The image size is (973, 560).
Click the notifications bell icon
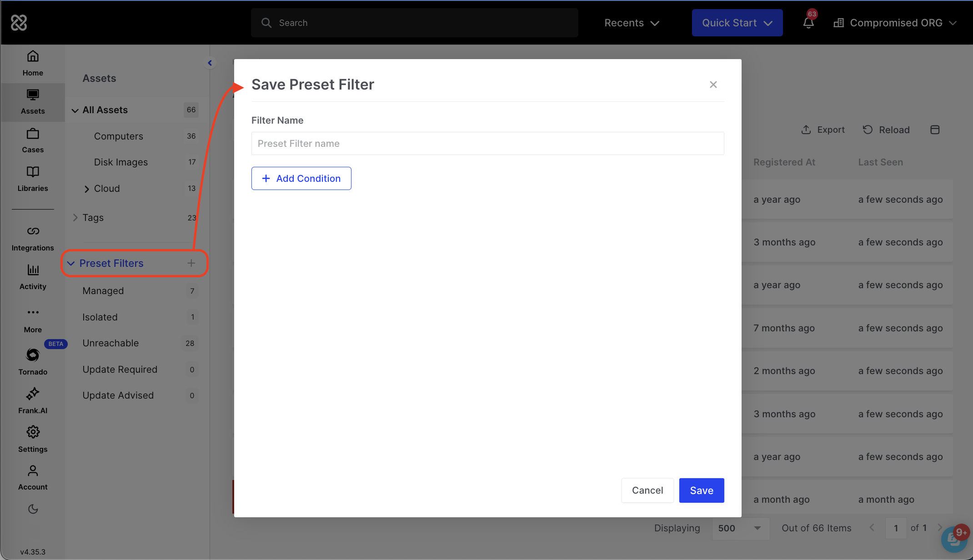click(808, 23)
